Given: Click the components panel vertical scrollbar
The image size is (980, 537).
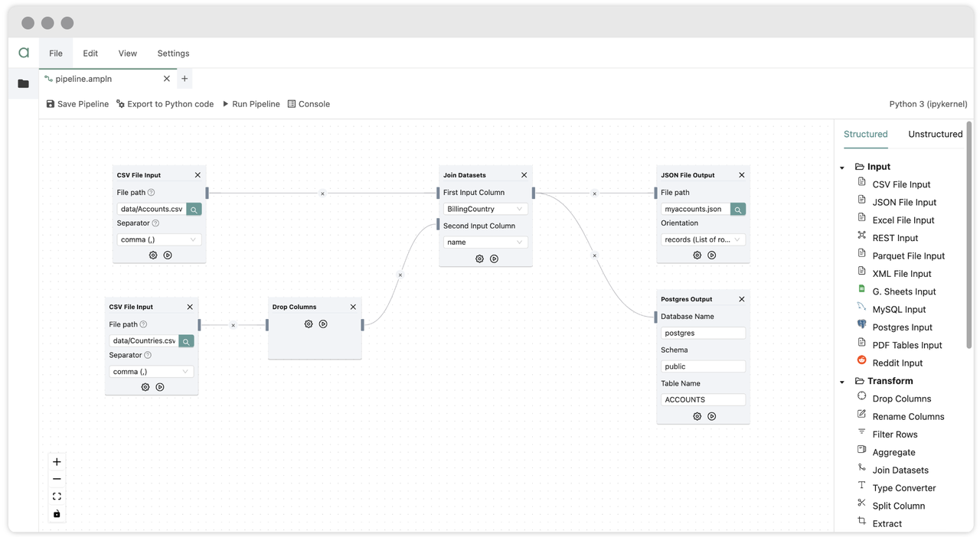Looking at the screenshot, I should [x=969, y=233].
